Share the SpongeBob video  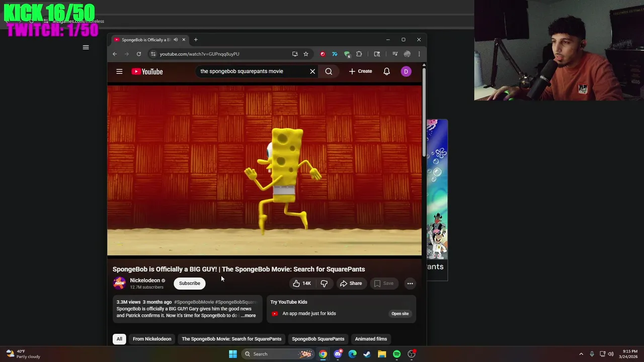pos(351,283)
